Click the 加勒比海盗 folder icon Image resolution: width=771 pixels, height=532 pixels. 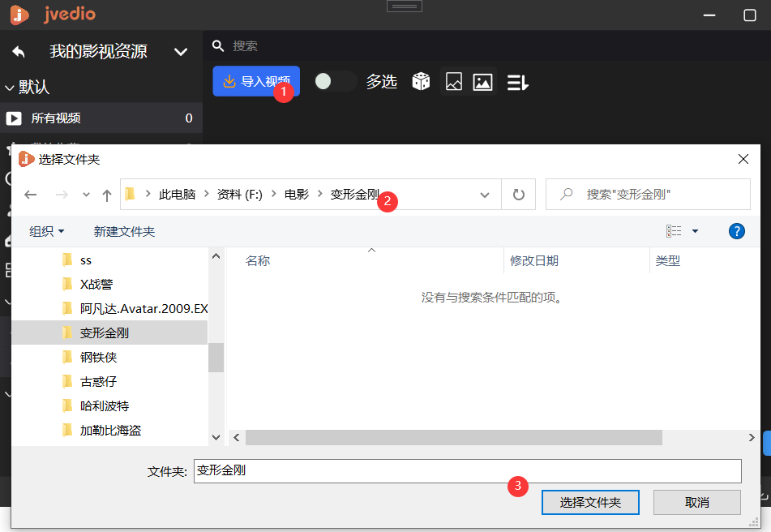click(x=67, y=430)
